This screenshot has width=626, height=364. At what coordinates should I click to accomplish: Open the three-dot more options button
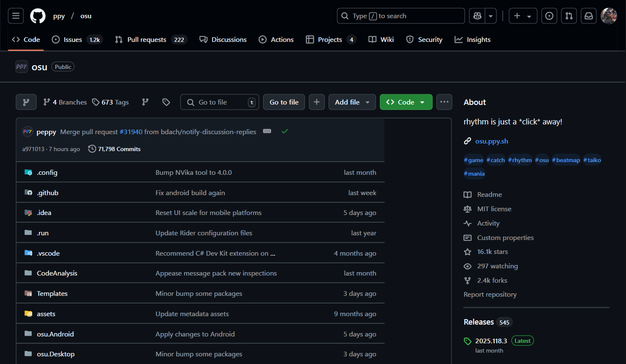coord(444,102)
